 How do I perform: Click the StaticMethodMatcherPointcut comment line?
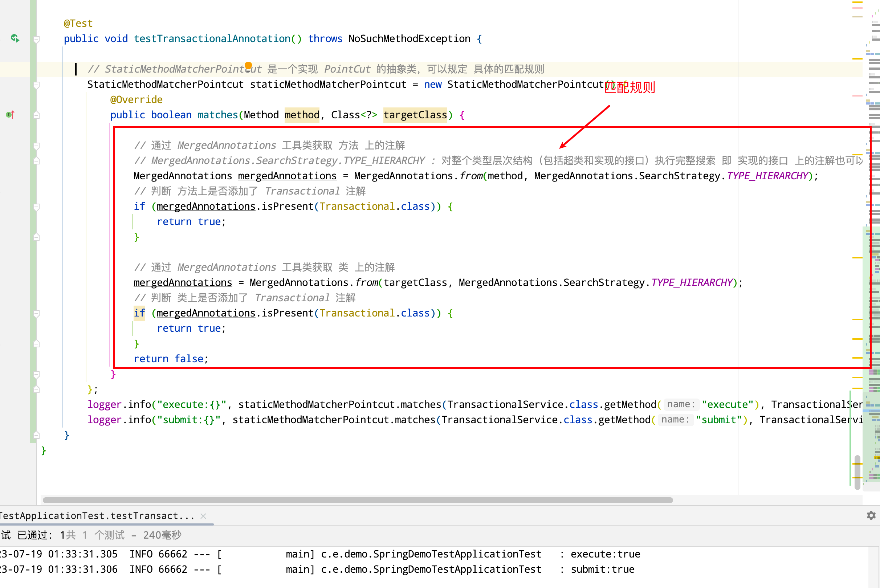pos(316,69)
